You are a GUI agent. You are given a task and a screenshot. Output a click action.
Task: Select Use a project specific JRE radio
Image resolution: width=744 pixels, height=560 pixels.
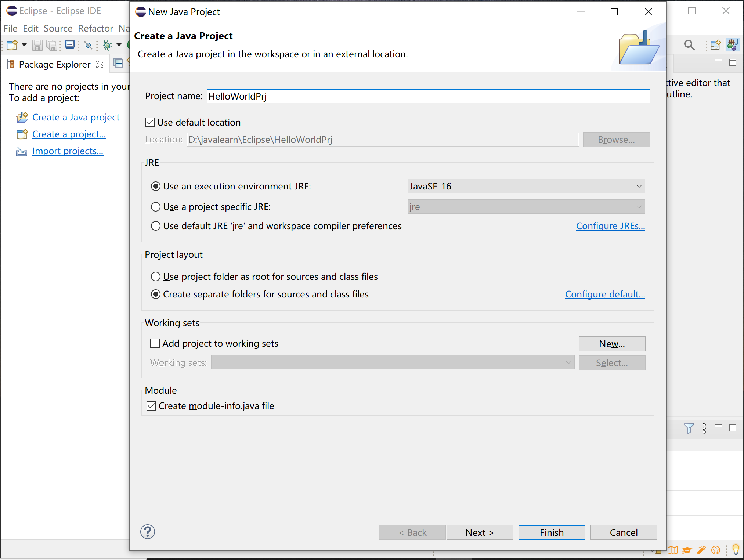(x=156, y=207)
